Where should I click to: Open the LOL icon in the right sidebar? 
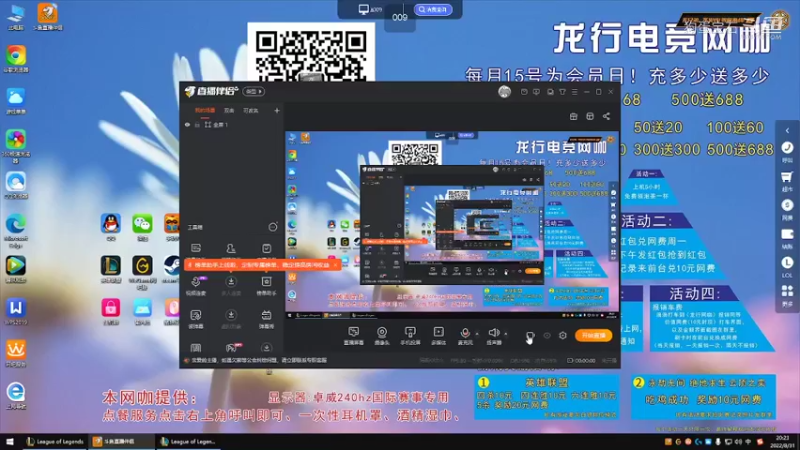coord(787,266)
